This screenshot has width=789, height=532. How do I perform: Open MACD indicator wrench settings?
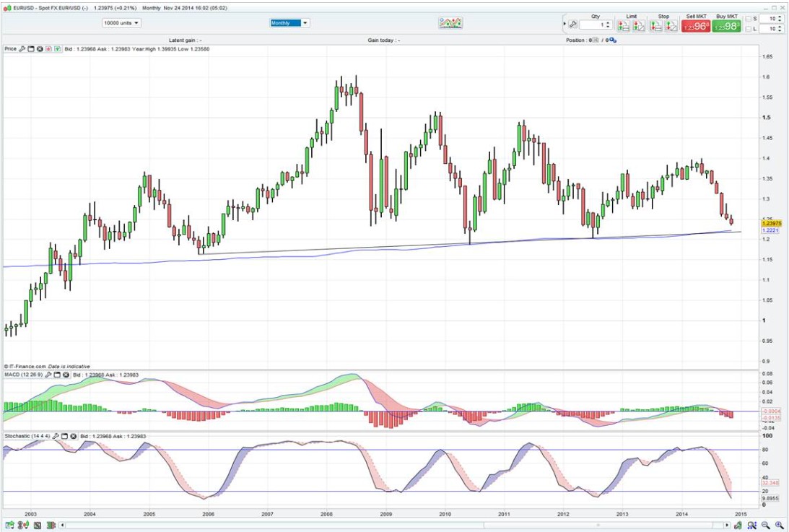click(48, 375)
